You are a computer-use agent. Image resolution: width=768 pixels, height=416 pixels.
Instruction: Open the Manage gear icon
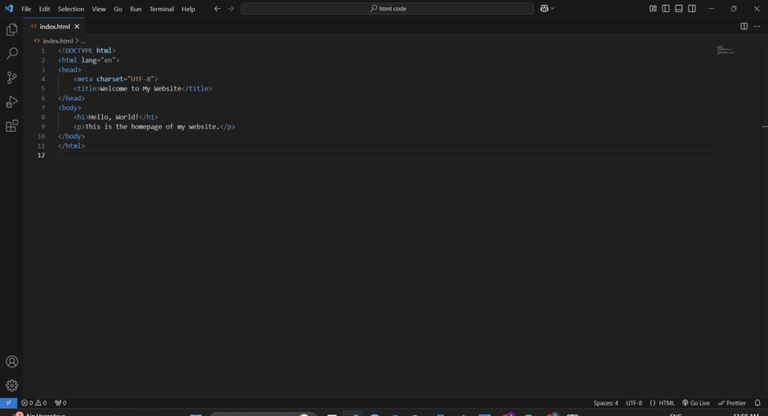(12, 386)
